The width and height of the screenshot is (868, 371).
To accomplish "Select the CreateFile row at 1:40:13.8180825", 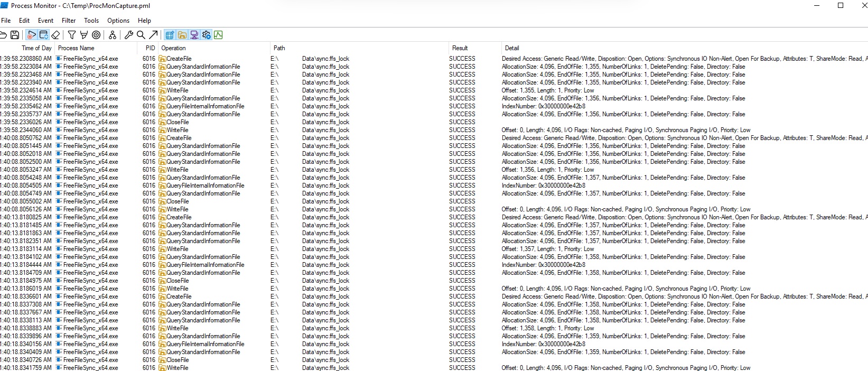I will (434, 217).
